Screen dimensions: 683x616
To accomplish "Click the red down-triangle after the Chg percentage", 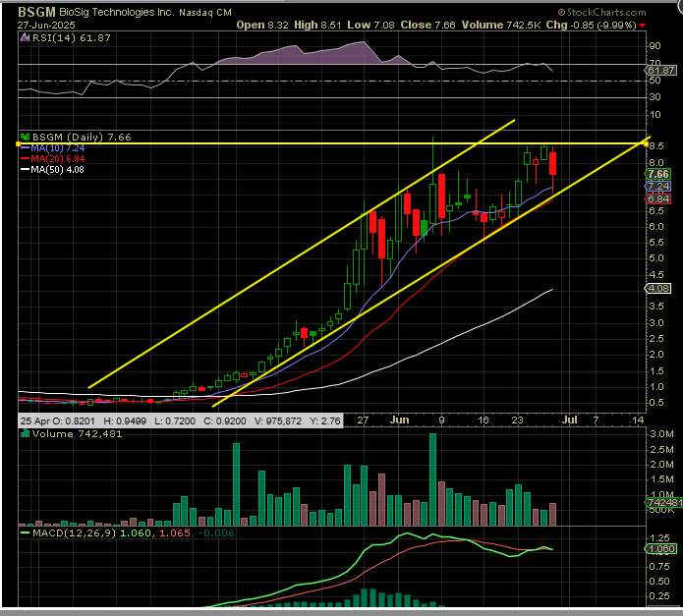I will [x=642, y=26].
